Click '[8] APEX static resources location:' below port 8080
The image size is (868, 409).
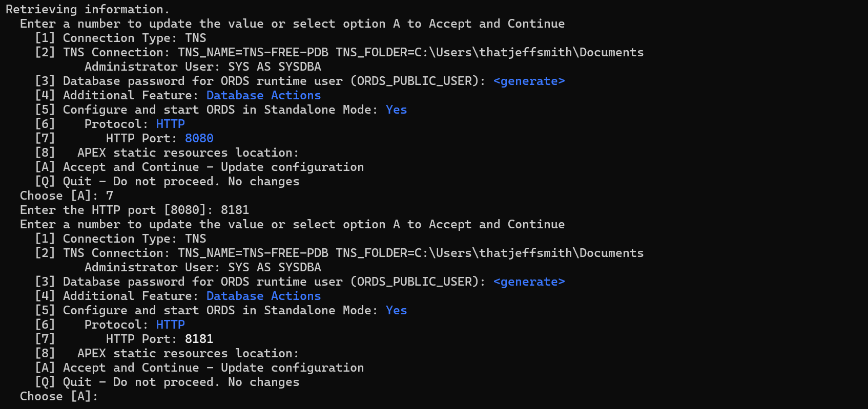[x=167, y=153]
